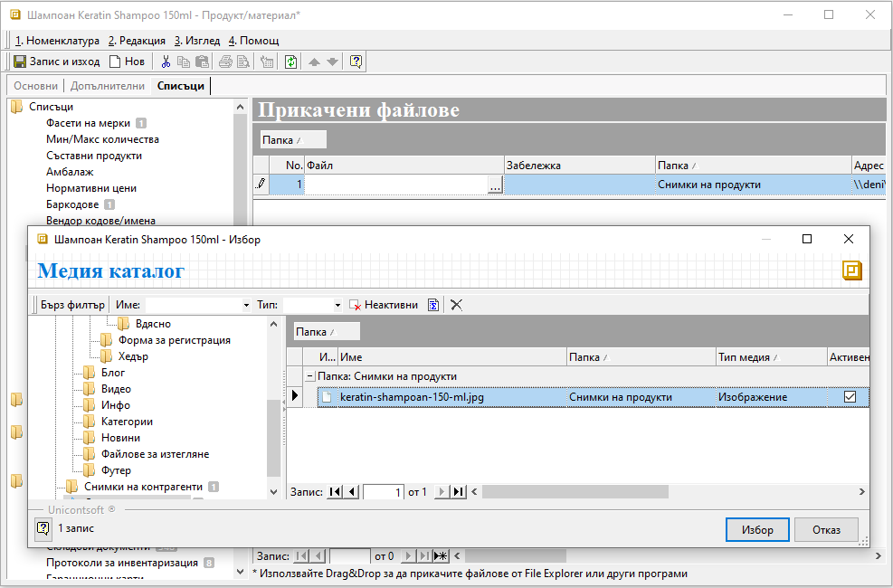The image size is (893, 588).
Task: Collapse the Папка: Снимки на продукти group
Action: point(309,376)
